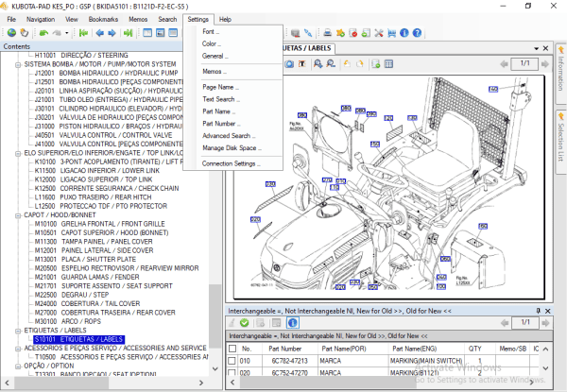This screenshot has height=392, width=567.
Task: Jump to first page with green arrow
Action: click(x=83, y=33)
